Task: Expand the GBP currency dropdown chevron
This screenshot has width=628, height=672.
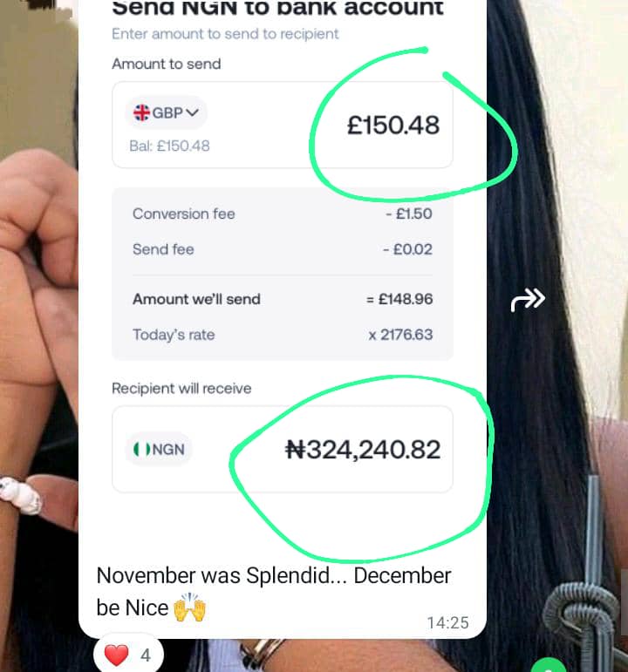Action: 193,112
